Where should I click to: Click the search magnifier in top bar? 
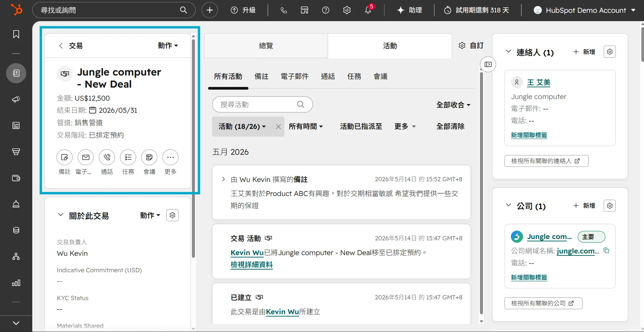[x=184, y=10]
